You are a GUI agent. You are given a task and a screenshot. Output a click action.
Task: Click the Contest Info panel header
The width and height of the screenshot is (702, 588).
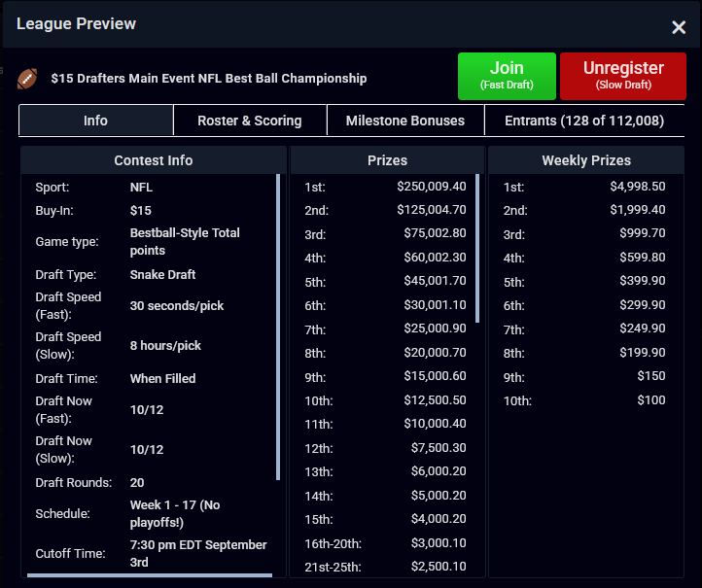(x=154, y=160)
